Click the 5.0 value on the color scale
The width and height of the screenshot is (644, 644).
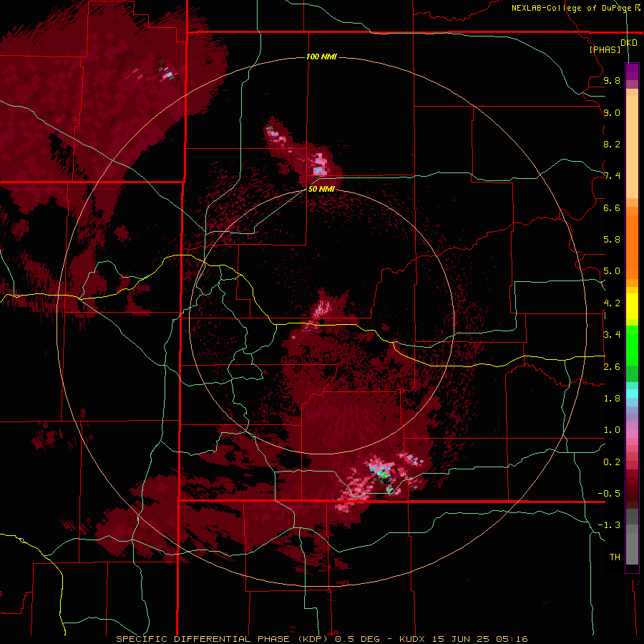coord(612,271)
